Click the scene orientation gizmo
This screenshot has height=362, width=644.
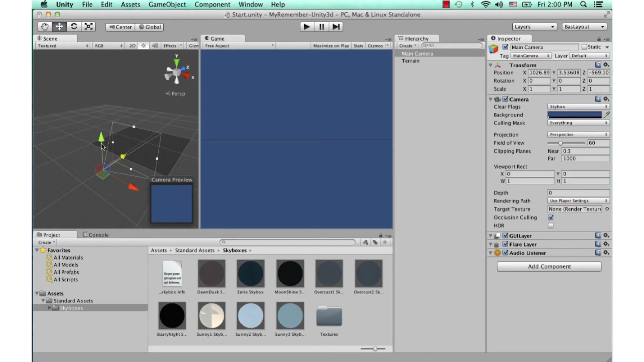coord(177,72)
